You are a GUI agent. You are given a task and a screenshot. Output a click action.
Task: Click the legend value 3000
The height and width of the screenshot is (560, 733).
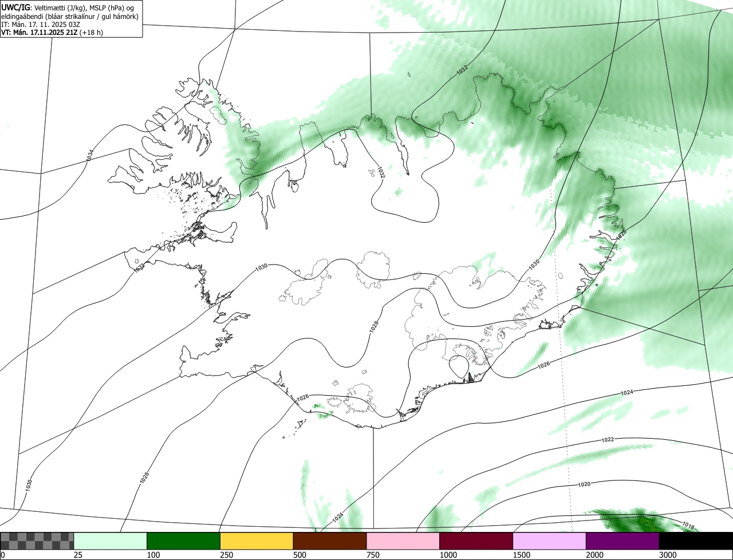[x=668, y=555]
